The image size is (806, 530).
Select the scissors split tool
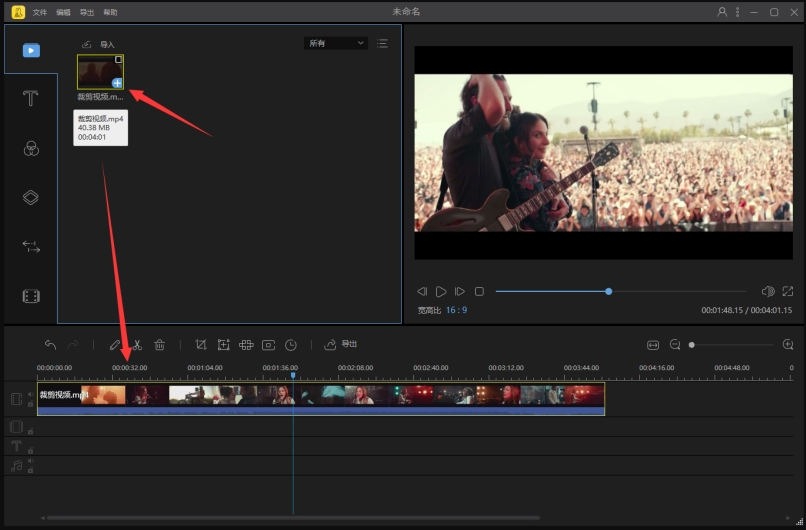(x=137, y=345)
